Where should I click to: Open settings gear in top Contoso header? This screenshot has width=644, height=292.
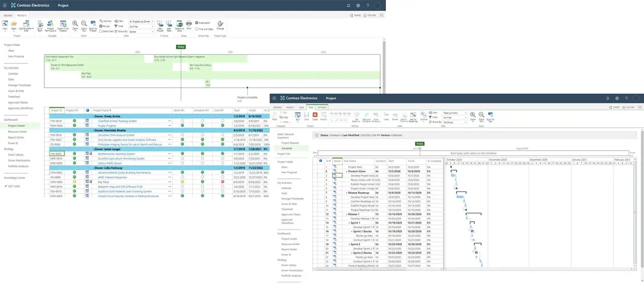[358, 5]
